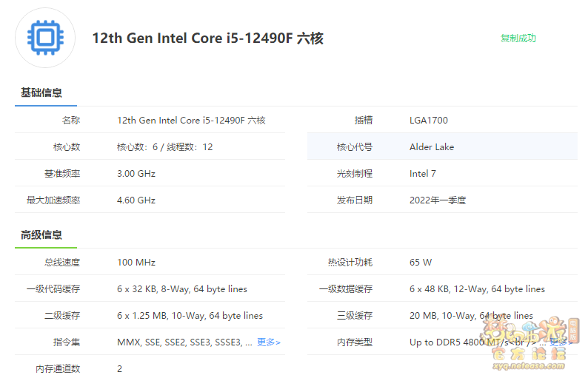Viewport: 588px width, 375px height.
Task: Select the 基础信息 section tab
Action: click(x=41, y=92)
